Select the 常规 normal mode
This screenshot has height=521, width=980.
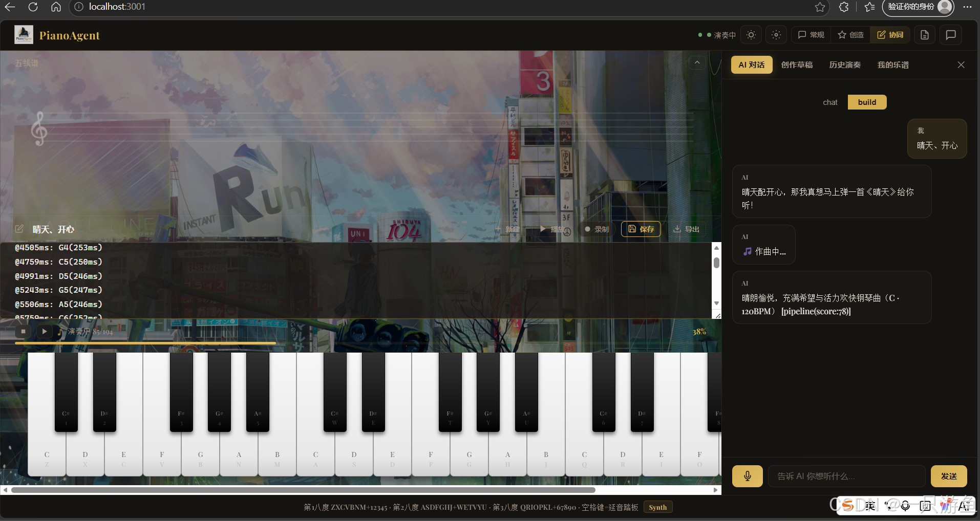pos(811,35)
